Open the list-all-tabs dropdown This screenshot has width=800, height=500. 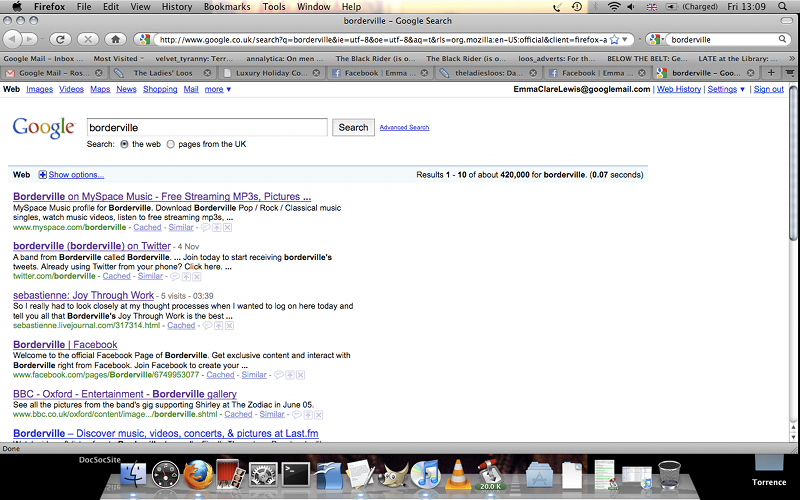(790, 73)
